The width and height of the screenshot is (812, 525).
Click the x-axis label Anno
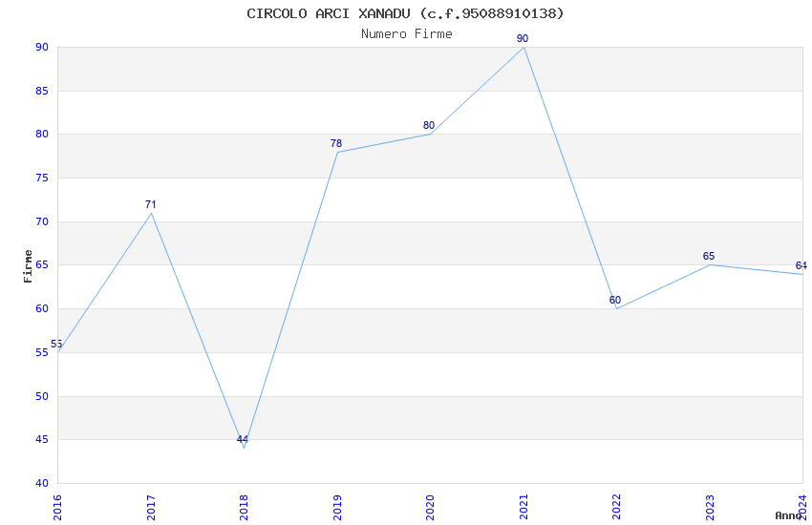point(788,515)
